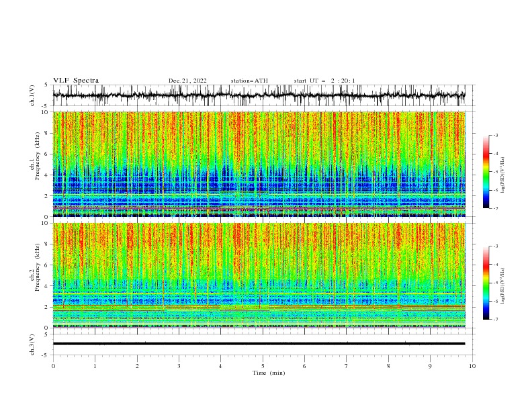
Task: Click the "Time (min)" axis label
Action: tap(269, 373)
